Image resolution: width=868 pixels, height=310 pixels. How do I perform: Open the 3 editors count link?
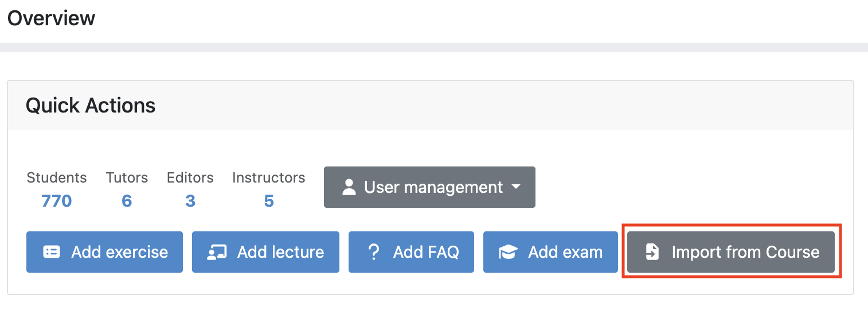tap(190, 201)
